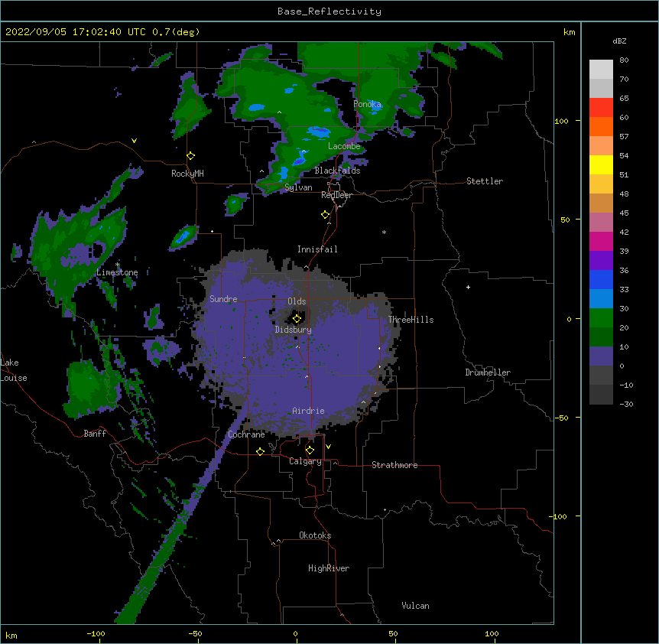Screen dimensions: 659x644
Task: Click the white red swatch at 70 dBZ
Action: point(601,88)
